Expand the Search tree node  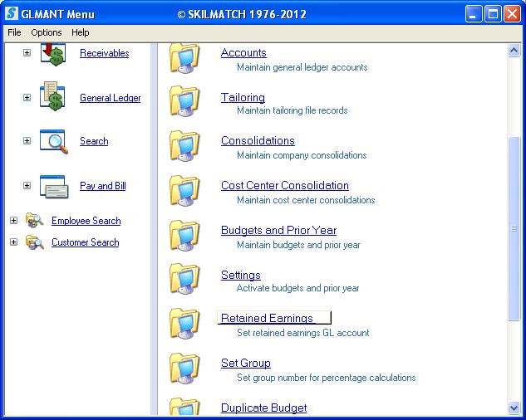[27, 140]
